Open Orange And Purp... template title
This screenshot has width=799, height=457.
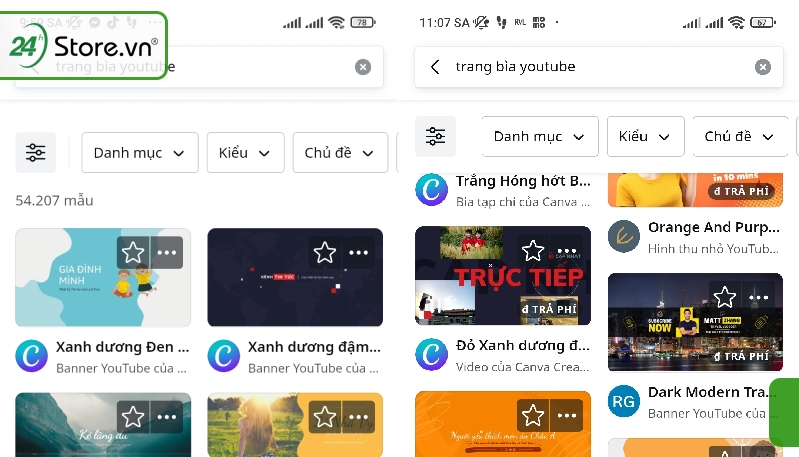[714, 227]
